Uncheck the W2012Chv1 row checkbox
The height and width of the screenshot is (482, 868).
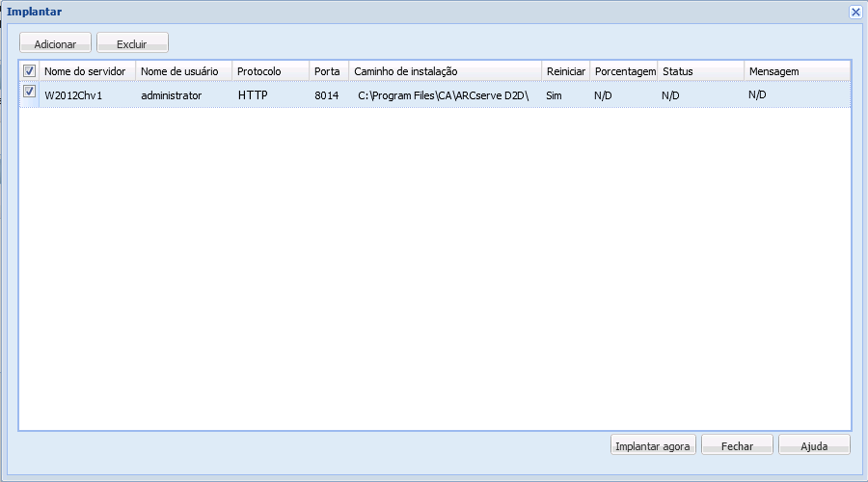click(x=30, y=93)
